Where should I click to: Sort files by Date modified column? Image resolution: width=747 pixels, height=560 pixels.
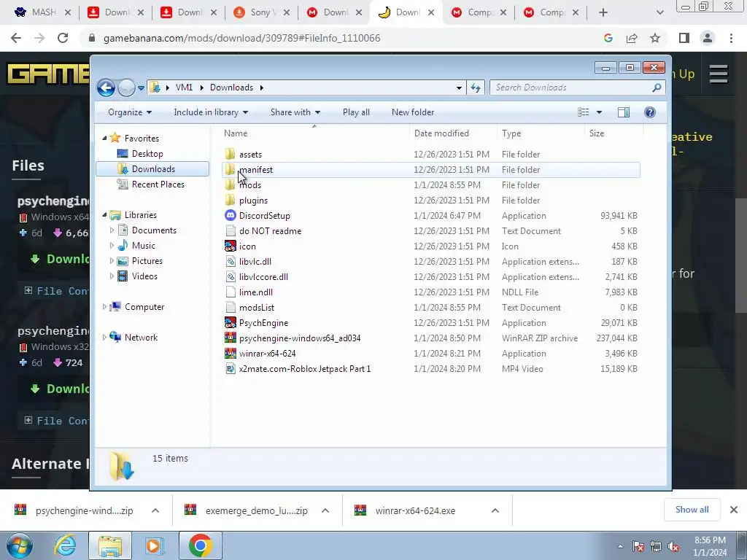[x=441, y=133]
